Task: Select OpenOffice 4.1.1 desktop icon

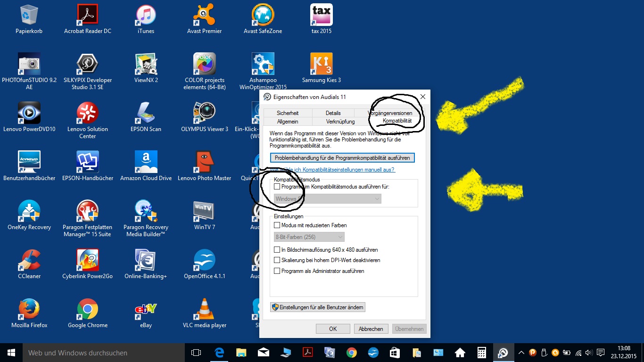Action: [x=205, y=264]
